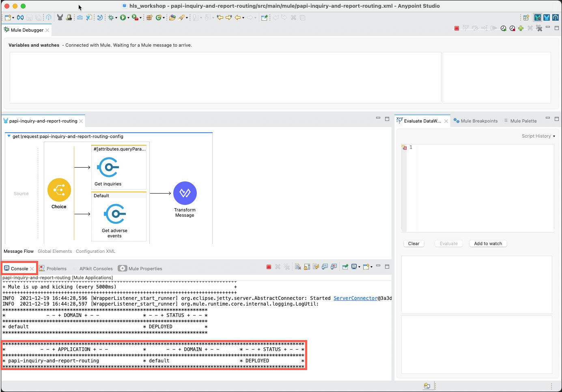Screen dimensions: 562x392
Task: Click the Mule head icon in toolbar
Action: click(60, 17)
